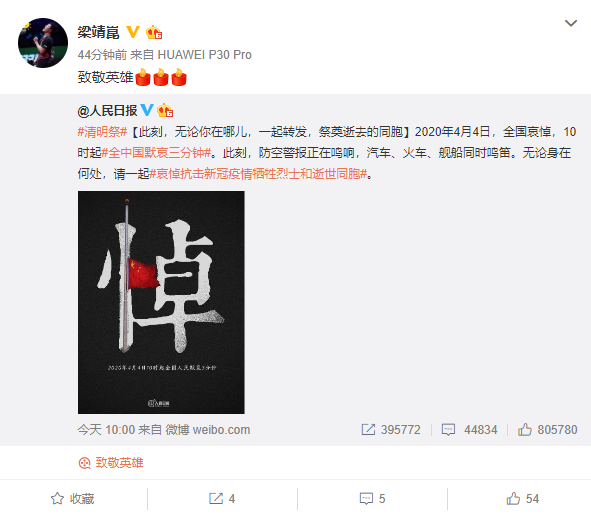This screenshot has height=515, width=591.
Task: Open the #哀悼抗击新冠疫情牺牲烈士和逝世同胞# topic
Action: [259, 174]
